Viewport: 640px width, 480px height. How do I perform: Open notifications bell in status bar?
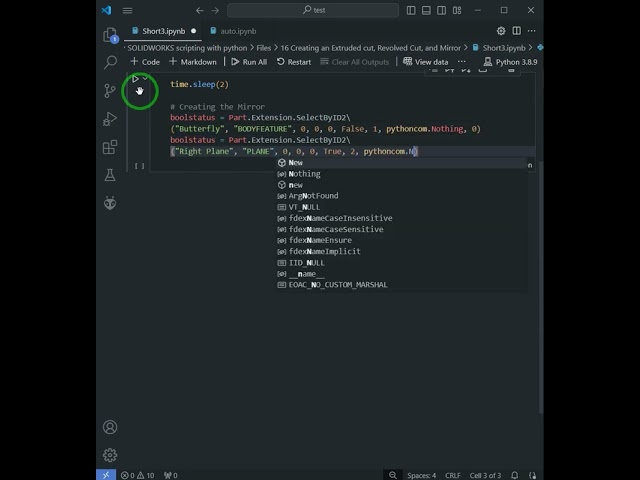click(x=515, y=475)
